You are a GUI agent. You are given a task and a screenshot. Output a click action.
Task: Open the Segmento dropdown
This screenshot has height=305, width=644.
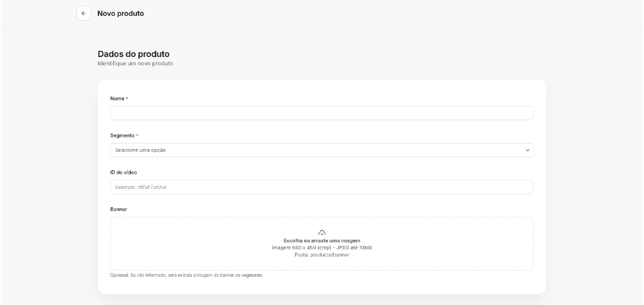pyautogui.click(x=321, y=150)
